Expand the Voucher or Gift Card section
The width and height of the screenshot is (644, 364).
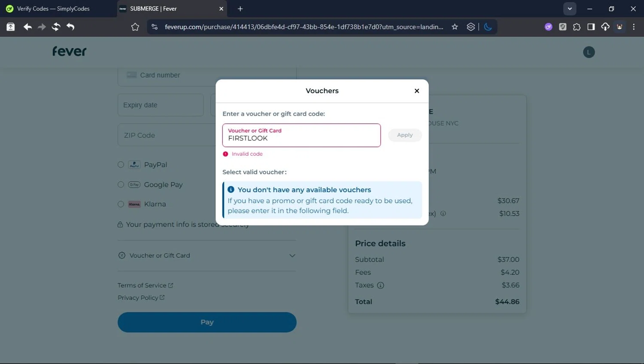click(x=207, y=255)
